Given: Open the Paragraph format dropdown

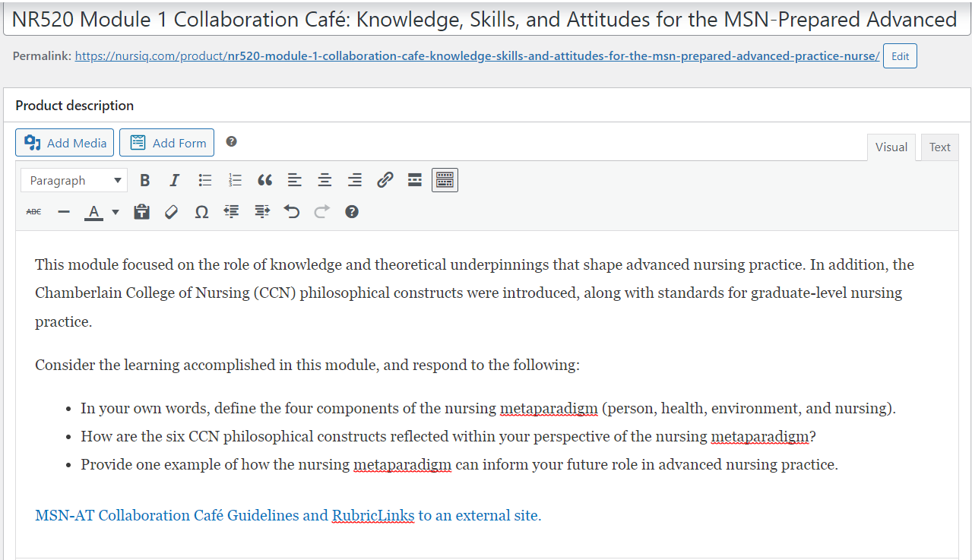Looking at the screenshot, I should [x=74, y=180].
